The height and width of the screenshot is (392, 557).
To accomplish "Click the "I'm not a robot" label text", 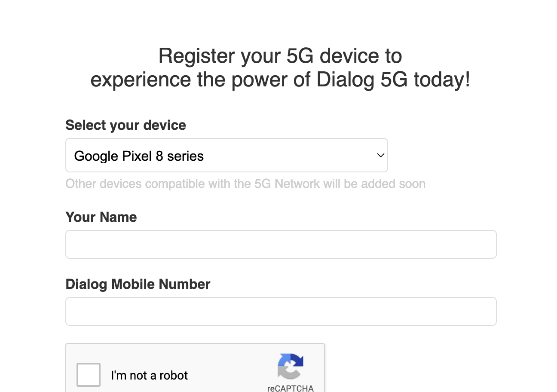I will coord(149,375).
